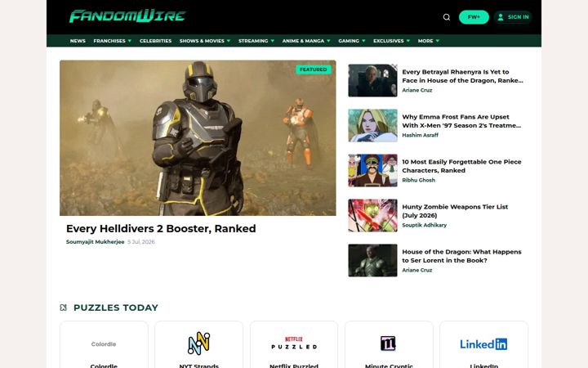The image size is (588, 368).
Task: Open House of the Dragon Ser Lorent title
Action: tap(461, 256)
